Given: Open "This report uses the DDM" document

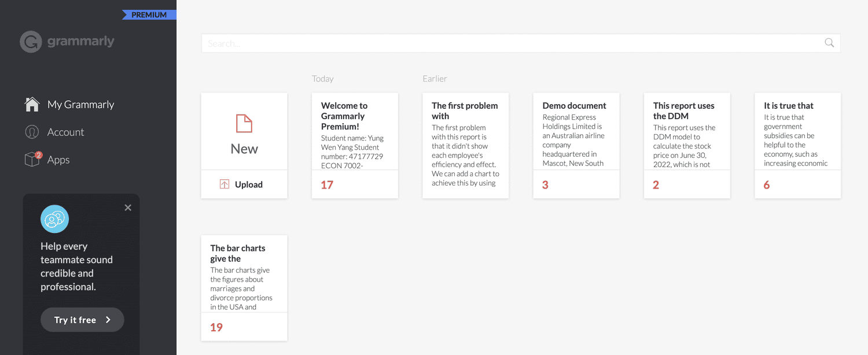Looking at the screenshot, I should (687, 146).
